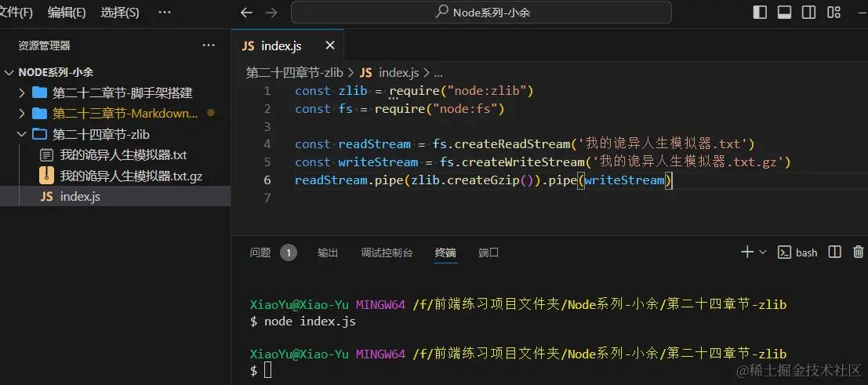Click the modified dot badge on 第二十三章节 folder
Screen dimensions: 868x385
(211, 112)
